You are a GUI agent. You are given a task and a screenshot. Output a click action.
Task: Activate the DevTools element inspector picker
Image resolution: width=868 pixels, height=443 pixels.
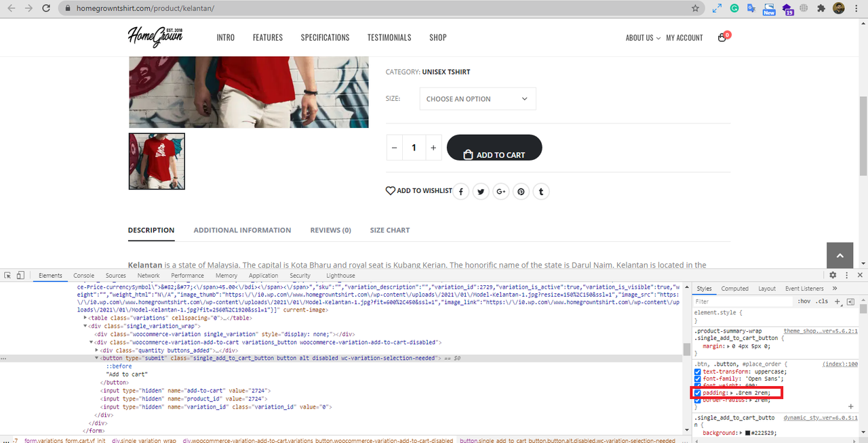coord(7,276)
